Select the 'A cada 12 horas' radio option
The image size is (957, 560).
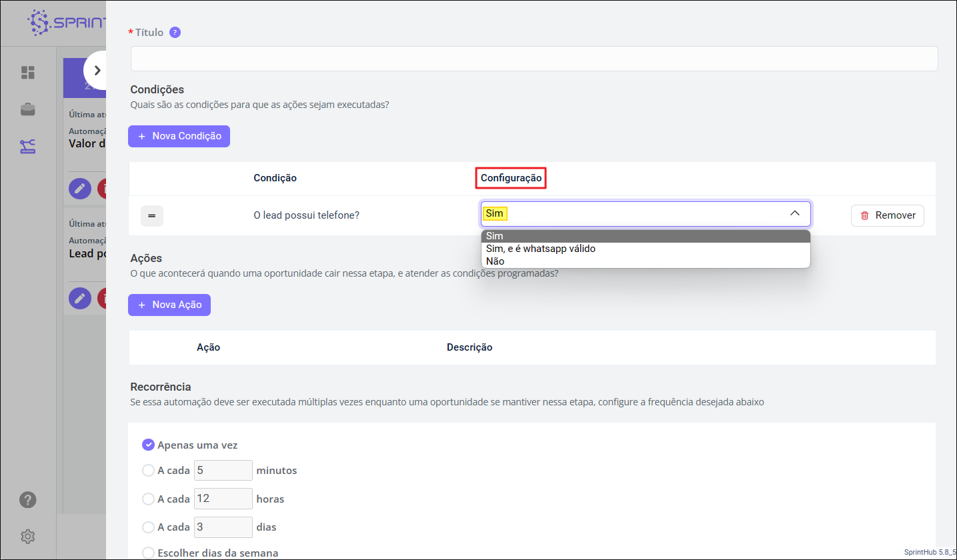point(148,499)
